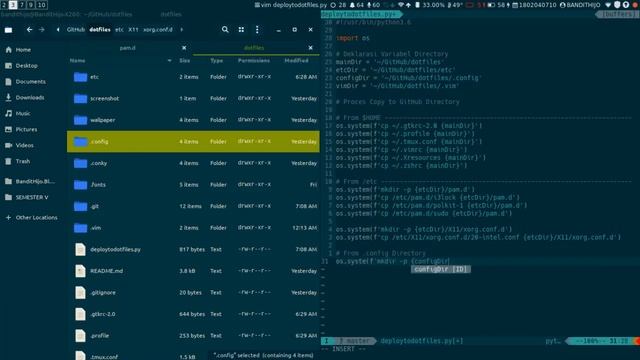
Task: Click the files icon at header left
Action: click(8, 30)
